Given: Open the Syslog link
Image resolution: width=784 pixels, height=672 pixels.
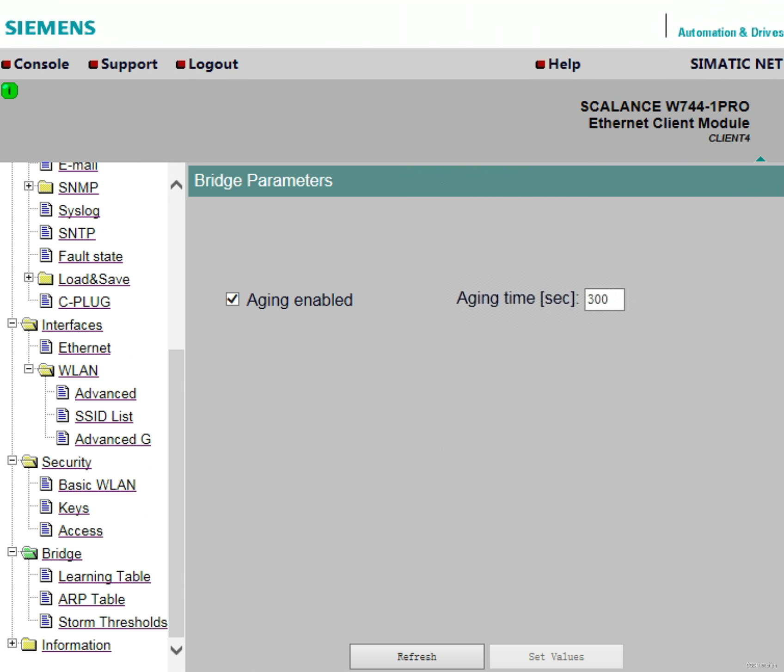Looking at the screenshot, I should click(79, 211).
